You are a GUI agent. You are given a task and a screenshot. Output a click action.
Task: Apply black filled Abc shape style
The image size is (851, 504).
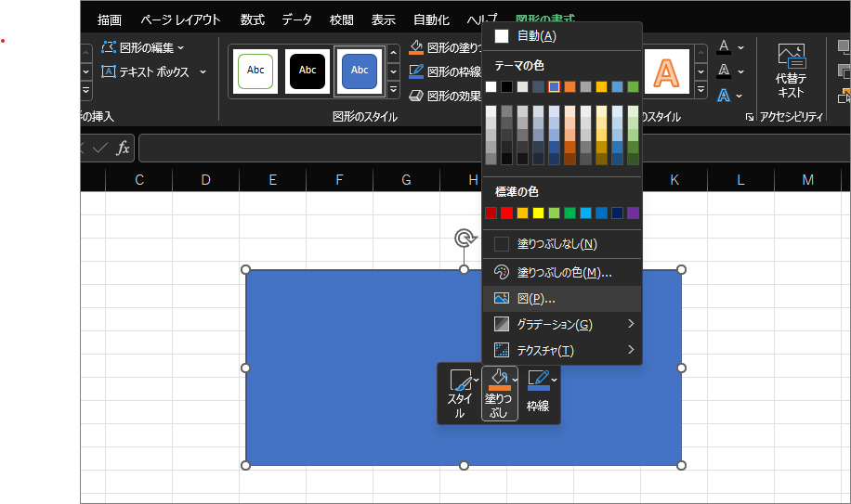pos(308,71)
